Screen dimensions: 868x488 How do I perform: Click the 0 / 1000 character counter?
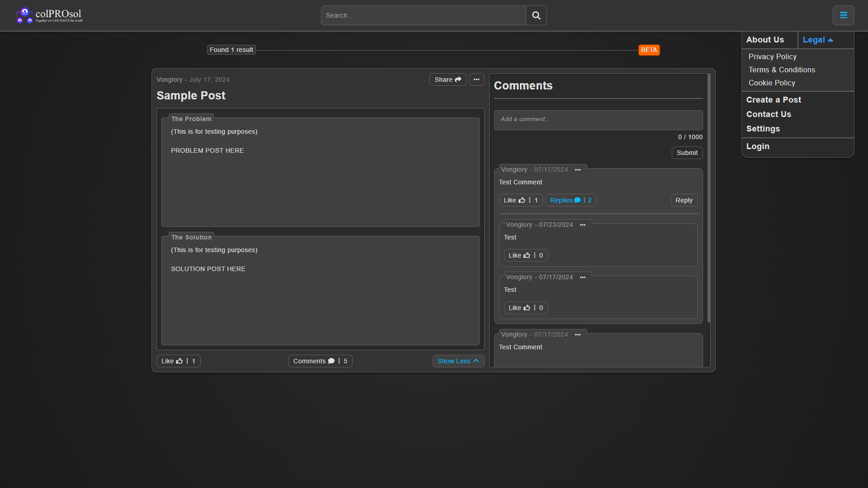[690, 137]
